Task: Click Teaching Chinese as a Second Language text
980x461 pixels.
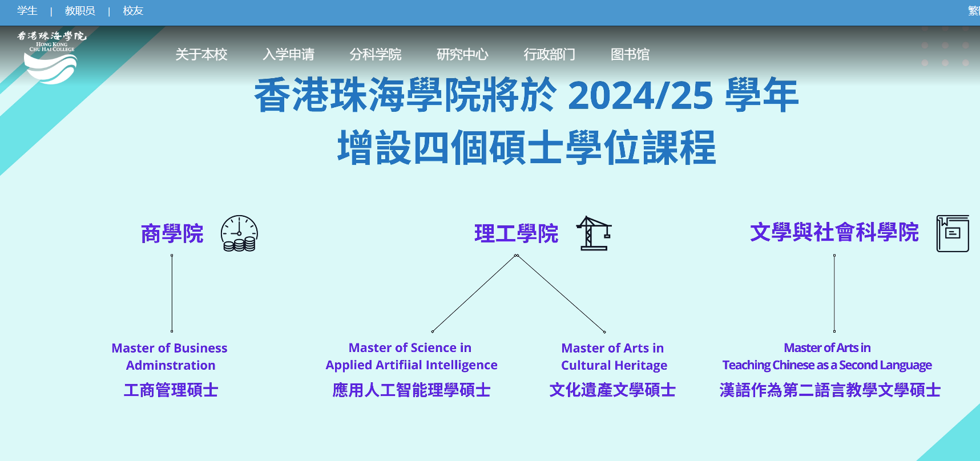Action: 827,365
